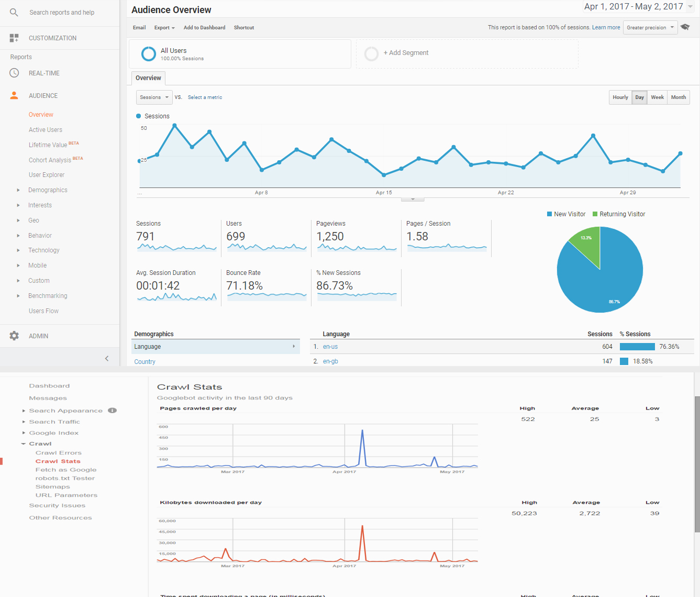Open Audience Overview sidebar item
700x597 pixels.
tap(41, 115)
